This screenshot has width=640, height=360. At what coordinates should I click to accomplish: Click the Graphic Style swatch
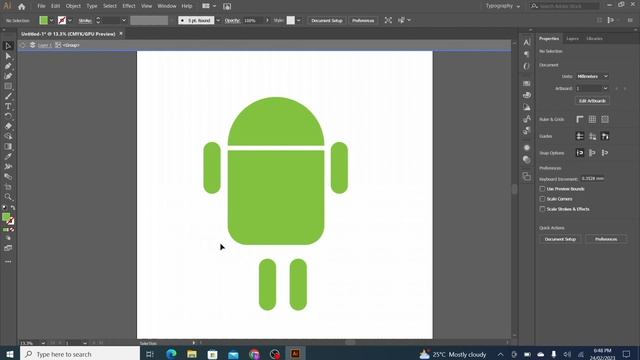291,20
